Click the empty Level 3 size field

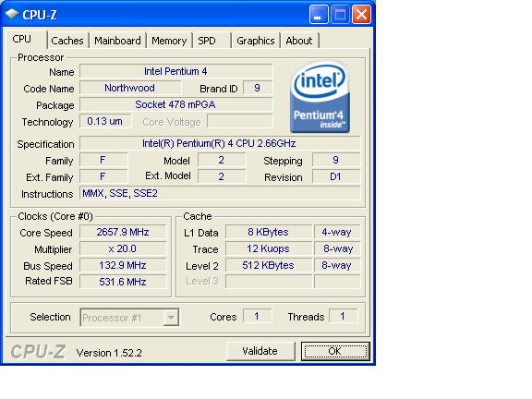[269, 282]
